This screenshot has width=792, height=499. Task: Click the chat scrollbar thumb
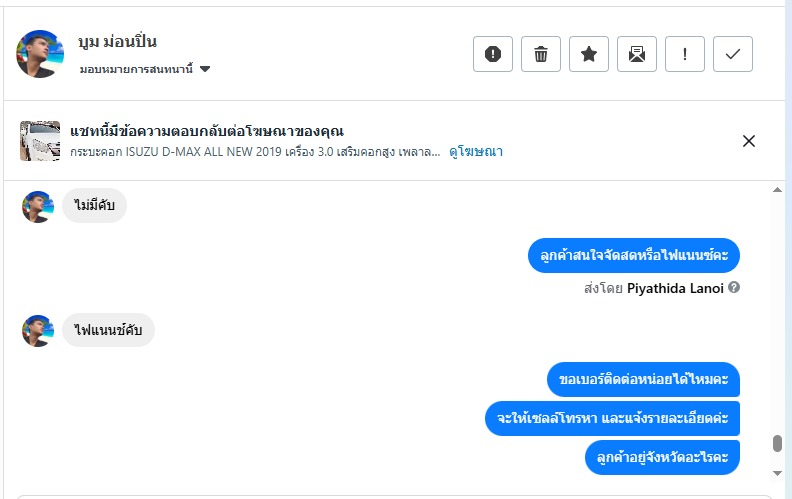click(777, 444)
